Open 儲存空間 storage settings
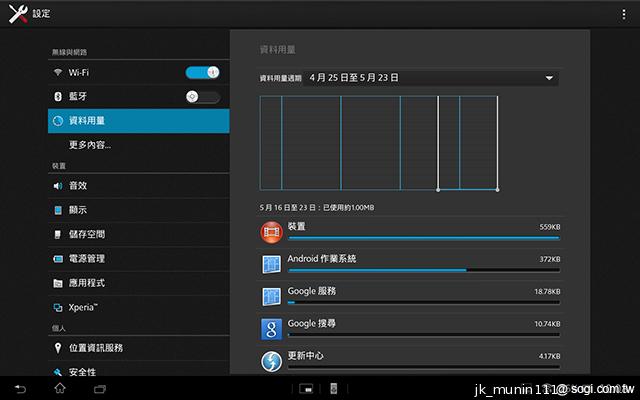640x400 pixels. (139, 234)
